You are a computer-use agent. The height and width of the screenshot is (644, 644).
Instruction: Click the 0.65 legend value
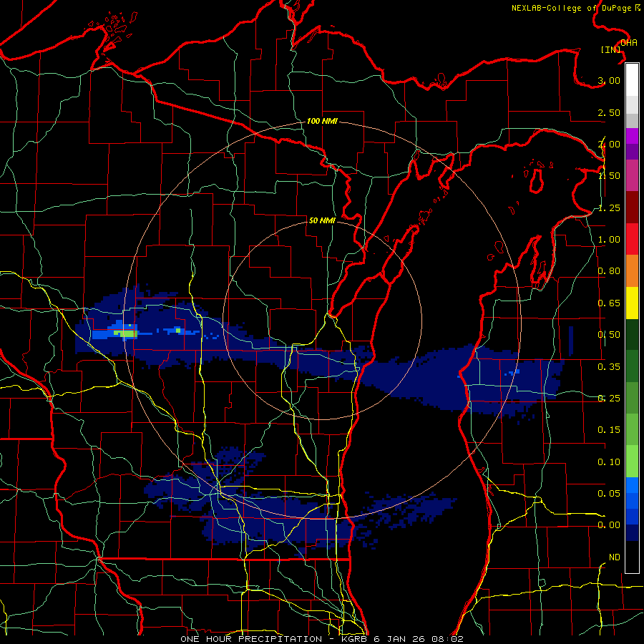point(609,303)
